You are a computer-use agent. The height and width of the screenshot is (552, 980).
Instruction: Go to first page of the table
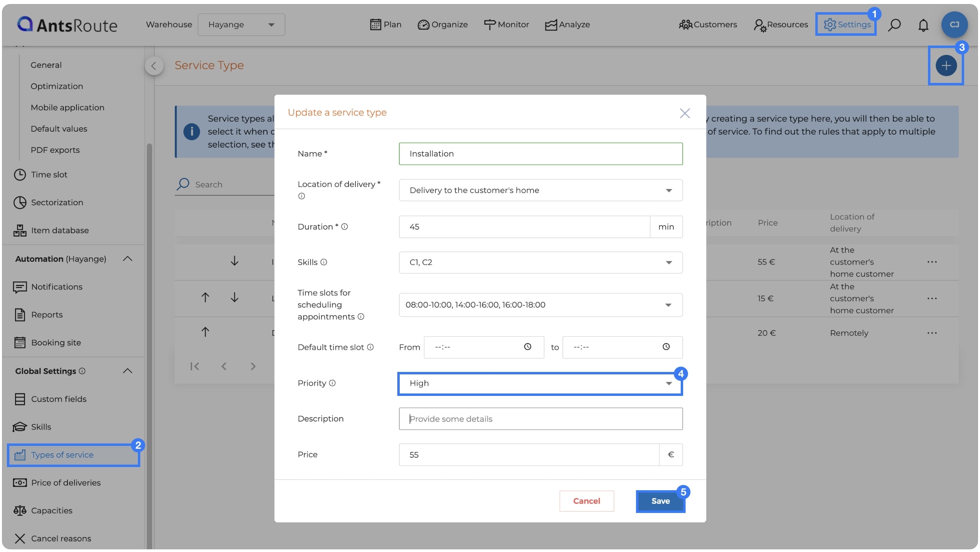[x=195, y=366]
